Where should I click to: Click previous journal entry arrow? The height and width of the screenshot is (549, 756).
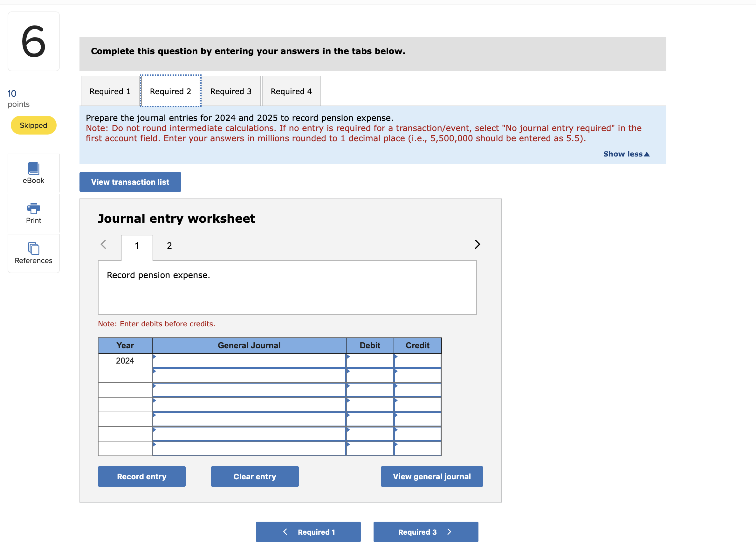point(103,244)
